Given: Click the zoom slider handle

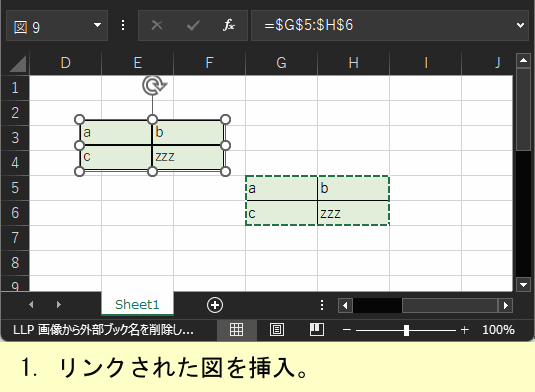Looking at the screenshot, I should 406,330.
